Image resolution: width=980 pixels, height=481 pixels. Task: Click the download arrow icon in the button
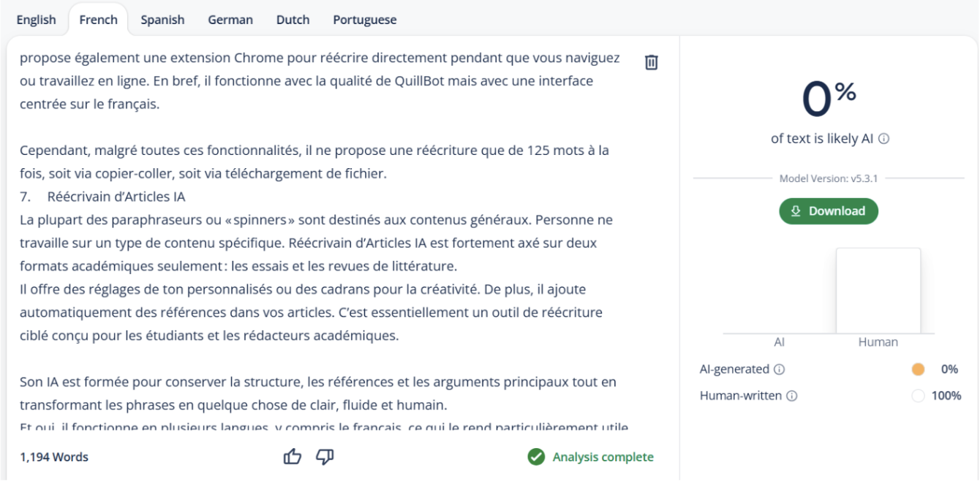point(796,211)
